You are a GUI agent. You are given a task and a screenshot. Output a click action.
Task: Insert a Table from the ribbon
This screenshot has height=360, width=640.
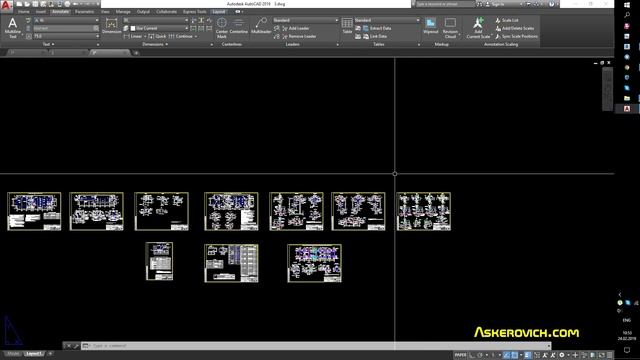(347, 26)
